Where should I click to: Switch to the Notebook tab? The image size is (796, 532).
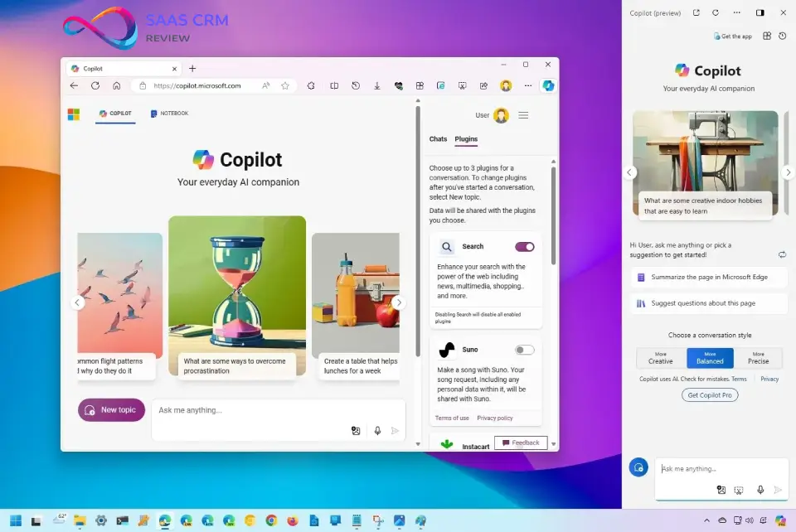pos(169,114)
